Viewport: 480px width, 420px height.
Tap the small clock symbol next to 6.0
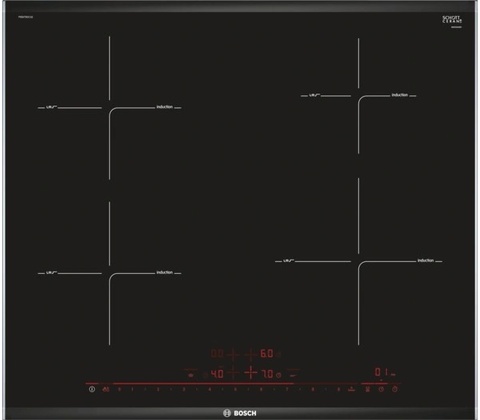pyautogui.click(x=278, y=354)
